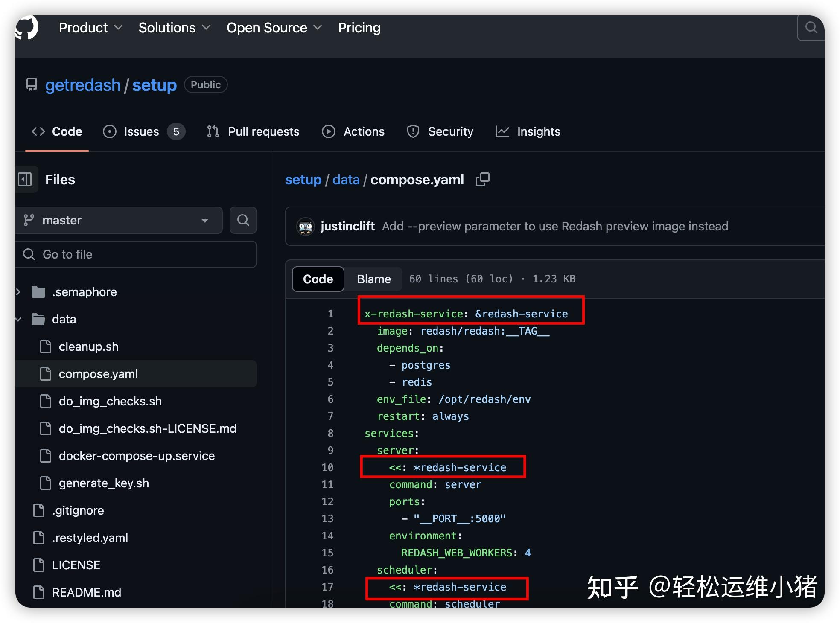Open the Insights tab
The height and width of the screenshot is (623, 840).
click(538, 131)
